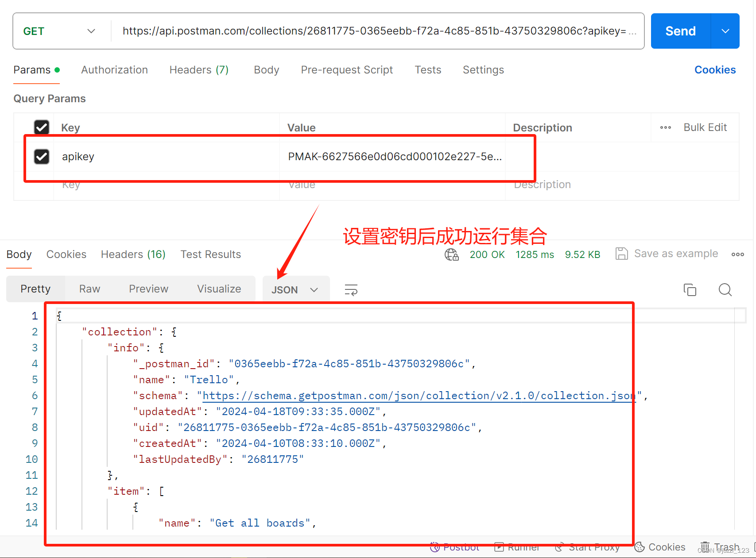Switch to the request Body tab
The image size is (756, 558).
(x=266, y=70)
